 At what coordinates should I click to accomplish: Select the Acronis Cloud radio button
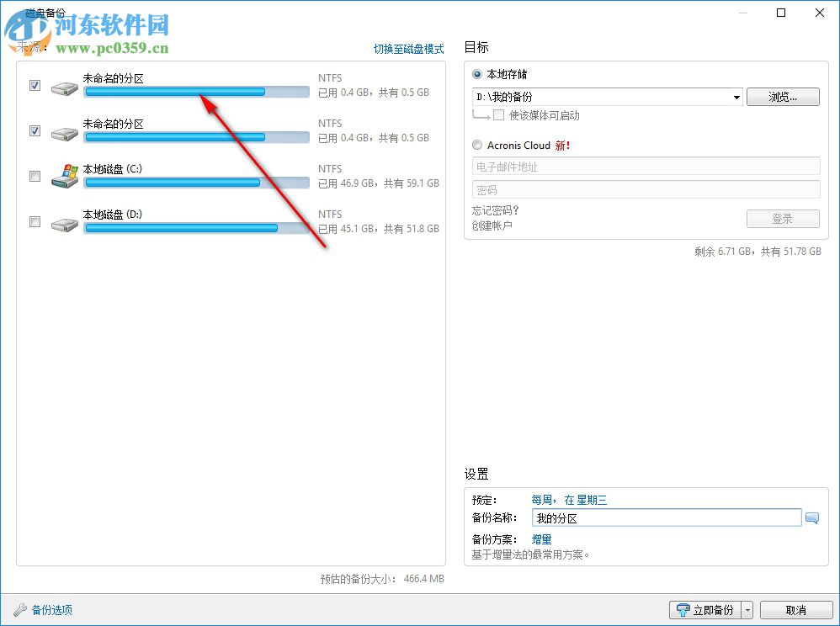pos(476,145)
